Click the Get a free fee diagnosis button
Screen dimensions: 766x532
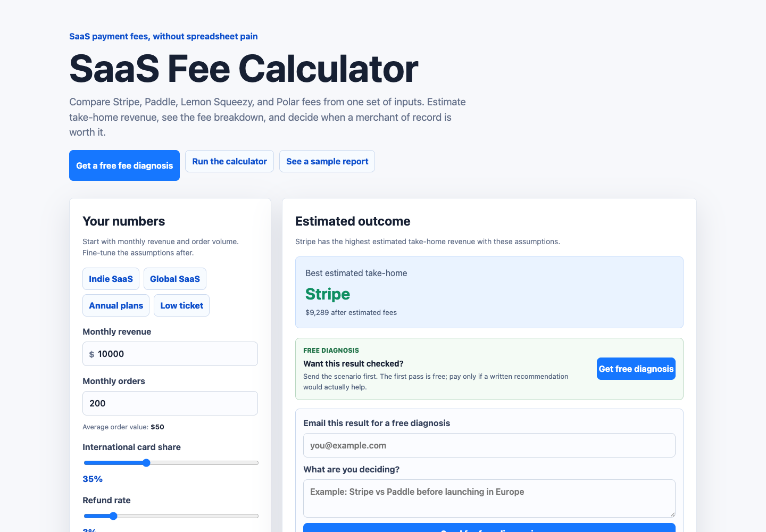pos(124,165)
